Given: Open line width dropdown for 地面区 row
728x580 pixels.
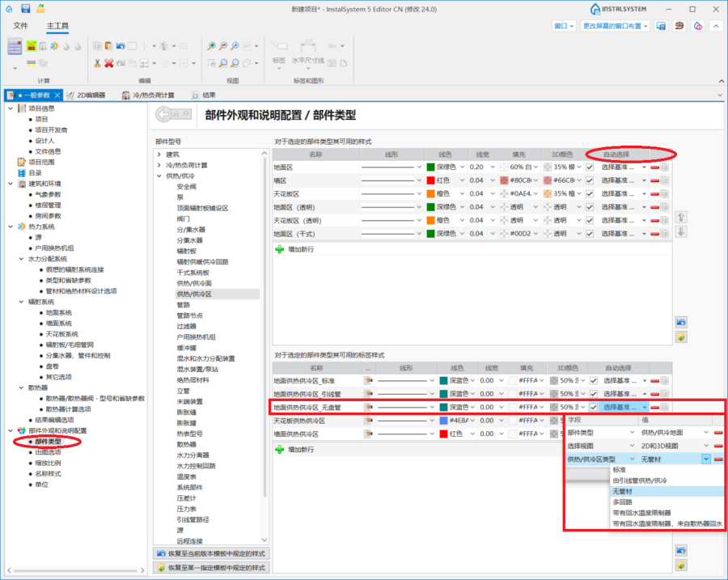Looking at the screenshot, I should 493,167.
